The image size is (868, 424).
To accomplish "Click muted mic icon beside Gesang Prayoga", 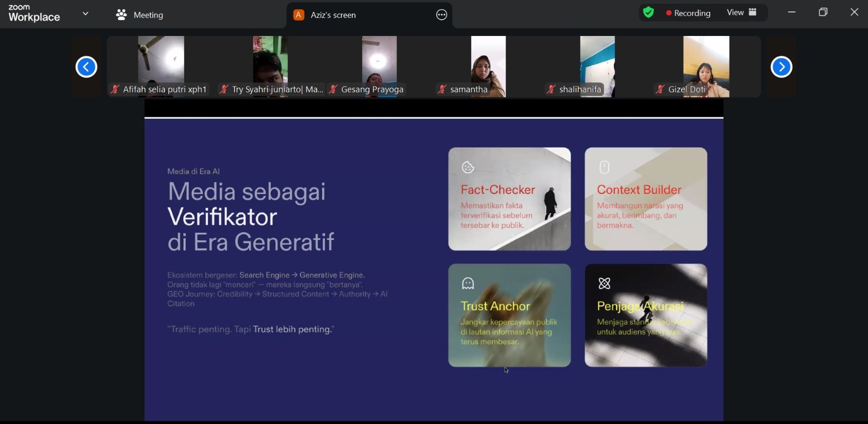I will [x=333, y=89].
